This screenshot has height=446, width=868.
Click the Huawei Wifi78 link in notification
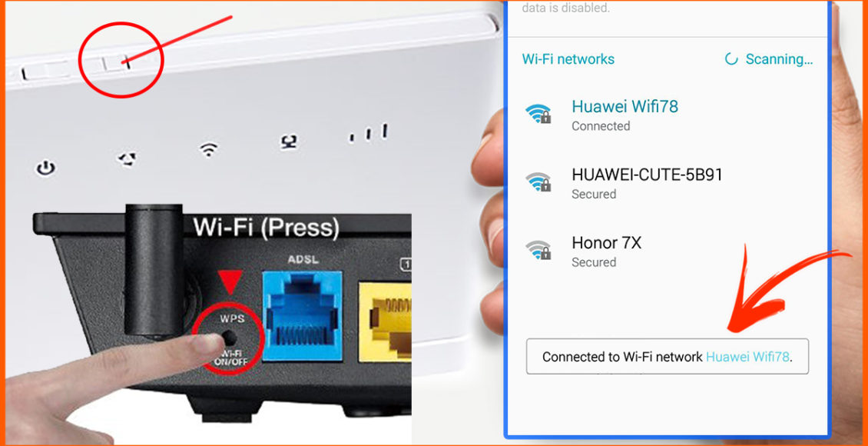pos(747,357)
